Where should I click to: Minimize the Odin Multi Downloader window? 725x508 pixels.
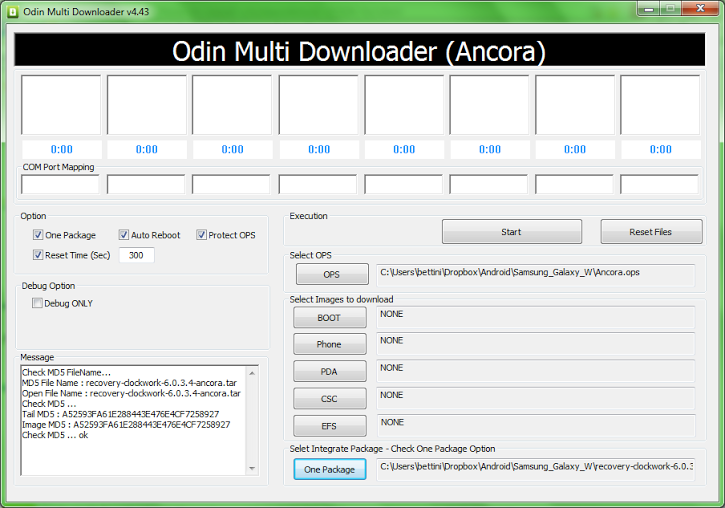click(649, 9)
